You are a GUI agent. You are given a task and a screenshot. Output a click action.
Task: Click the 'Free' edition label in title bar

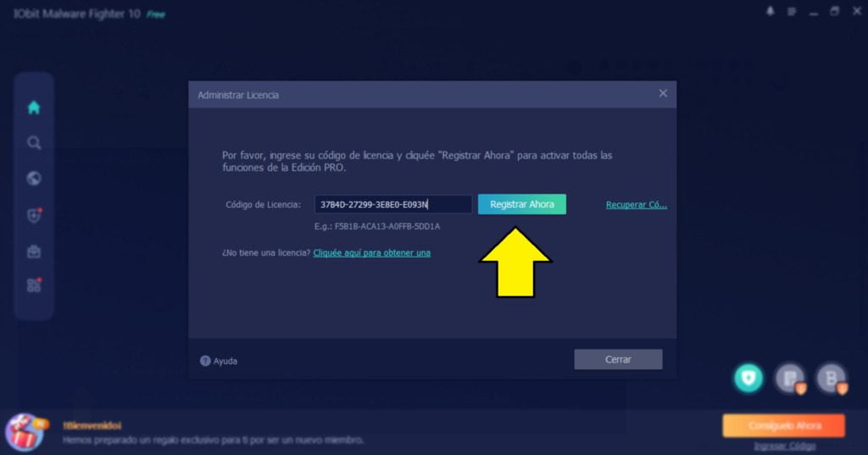[156, 14]
